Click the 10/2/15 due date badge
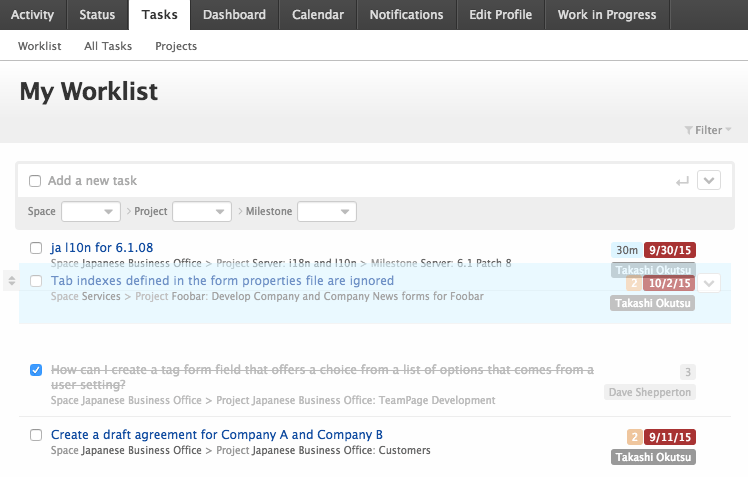This screenshot has width=748, height=477. click(x=670, y=283)
